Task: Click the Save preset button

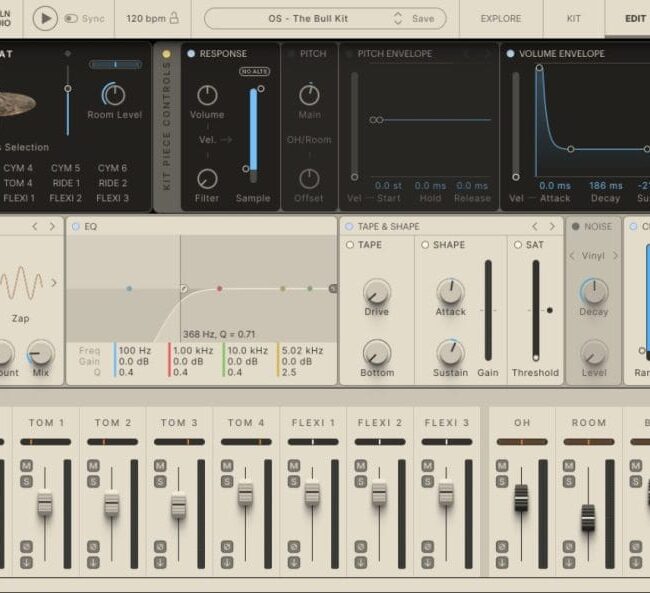Action: tap(423, 18)
